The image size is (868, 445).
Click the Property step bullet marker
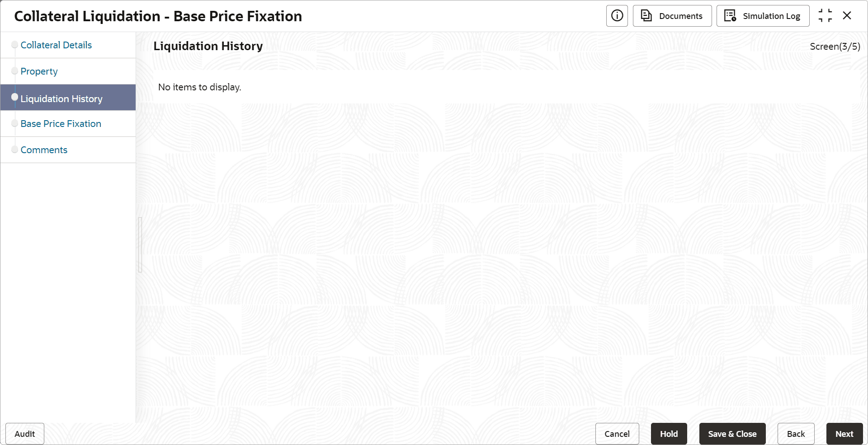pyautogui.click(x=15, y=71)
